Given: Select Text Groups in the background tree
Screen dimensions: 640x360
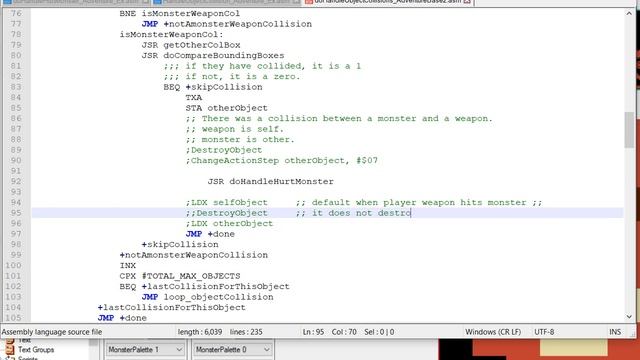Looking at the screenshot, I should click(x=36, y=350).
